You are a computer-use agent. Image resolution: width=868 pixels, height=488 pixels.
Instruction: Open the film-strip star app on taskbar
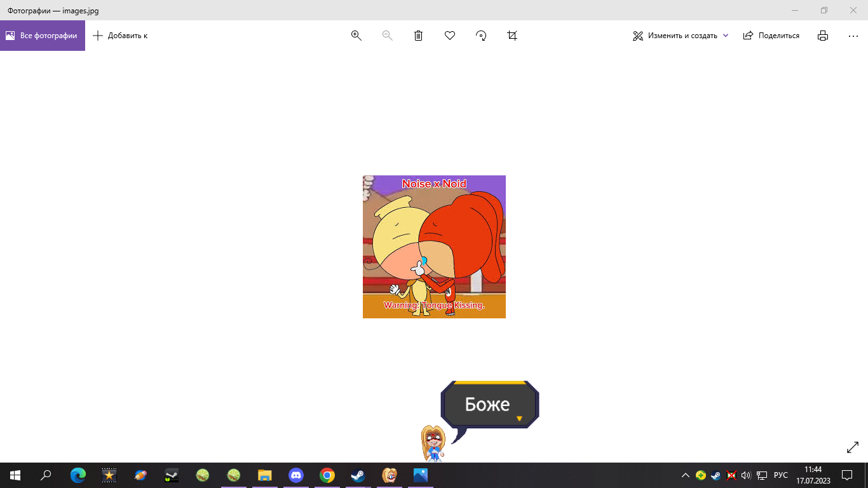(109, 475)
